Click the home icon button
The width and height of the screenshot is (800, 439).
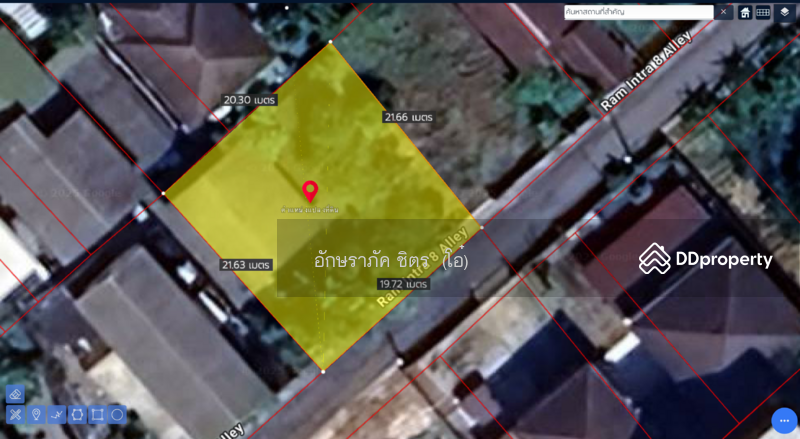coord(745,12)
